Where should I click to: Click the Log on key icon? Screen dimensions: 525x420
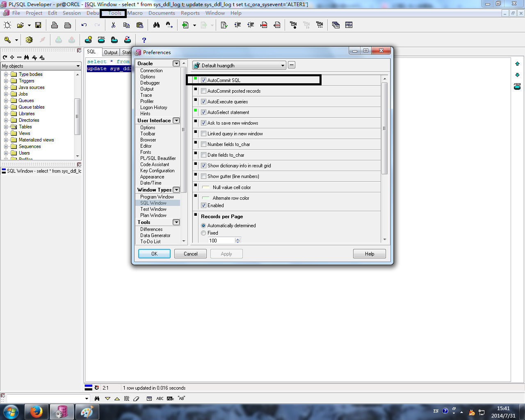click(x=7, y=40)
